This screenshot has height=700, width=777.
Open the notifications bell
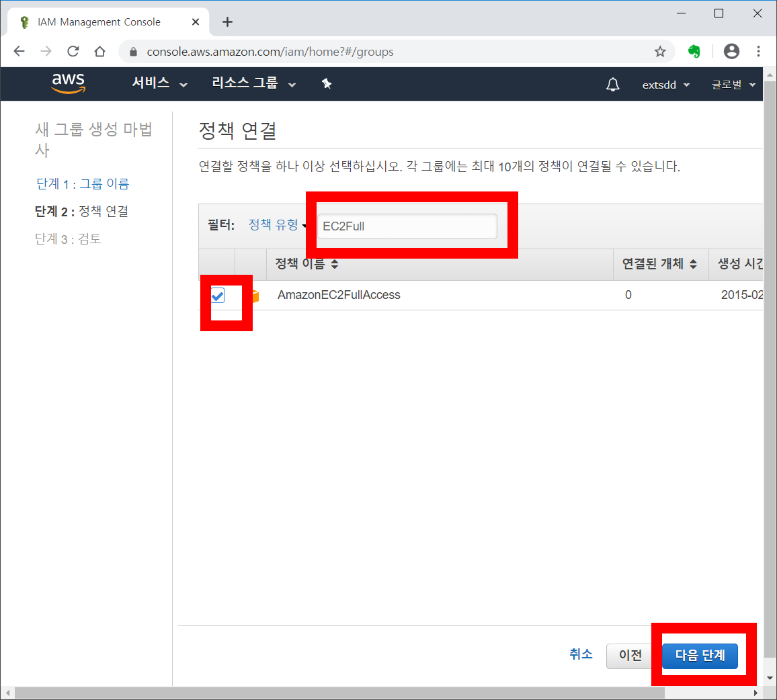click(x=613, y=85)
